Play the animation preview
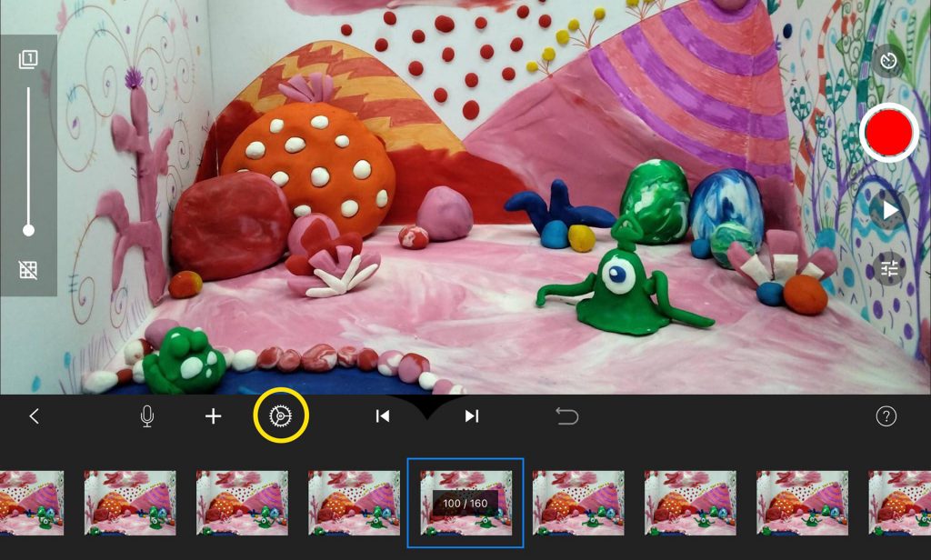Viewport: 931px width, 560px height. pos(889,210)
